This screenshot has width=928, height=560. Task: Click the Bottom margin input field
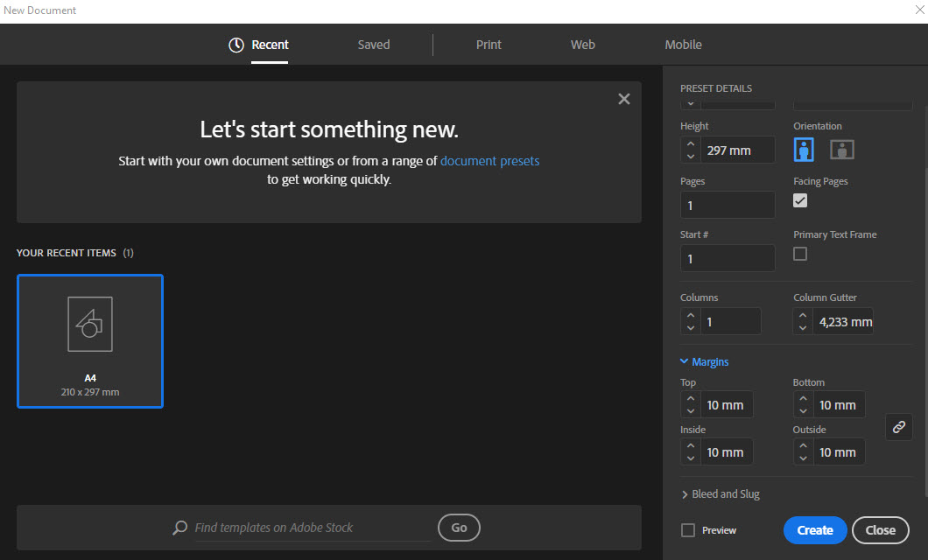(840, 405)
